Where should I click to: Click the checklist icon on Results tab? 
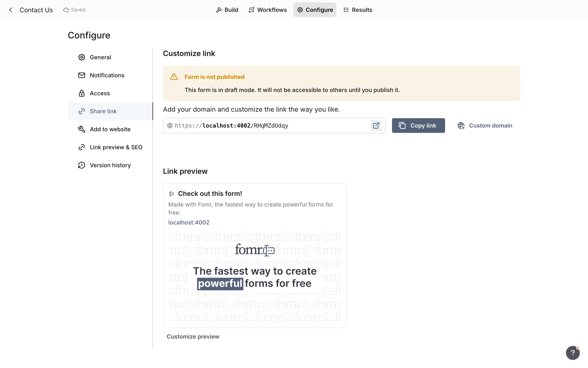(346, 10)
